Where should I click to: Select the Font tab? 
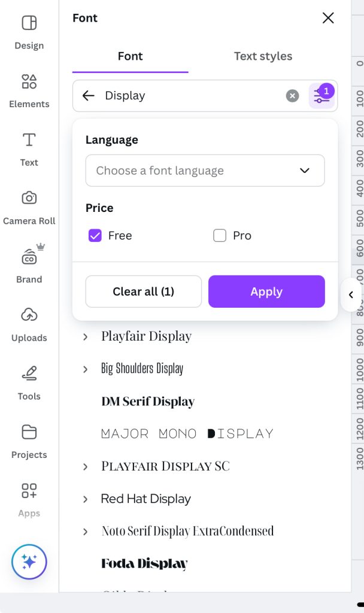(130, 56)
